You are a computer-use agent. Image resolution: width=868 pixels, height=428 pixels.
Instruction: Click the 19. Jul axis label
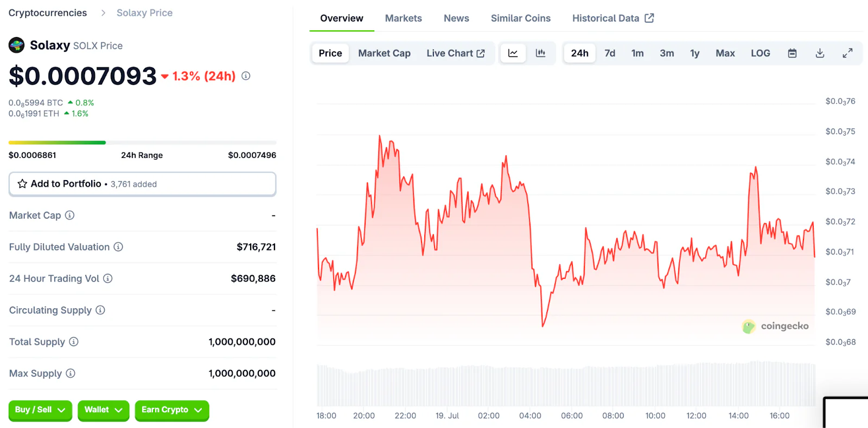pyautogui.click(x=447, y=416)
